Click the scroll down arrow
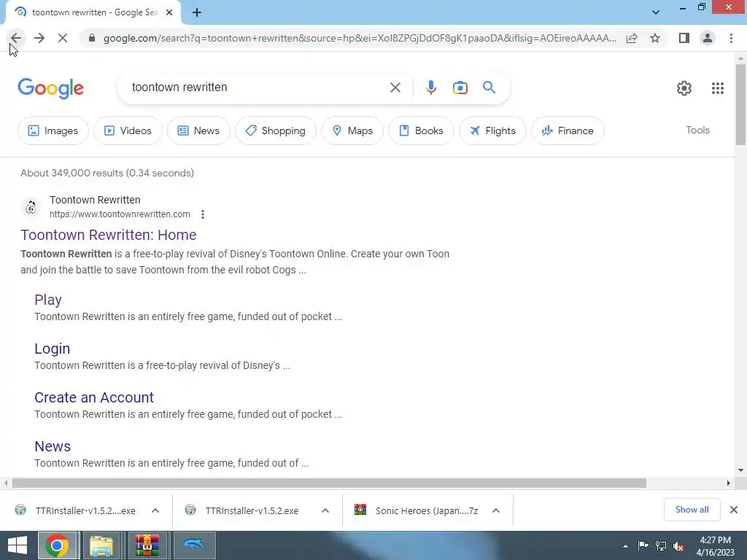 click(x=740, y=470)
